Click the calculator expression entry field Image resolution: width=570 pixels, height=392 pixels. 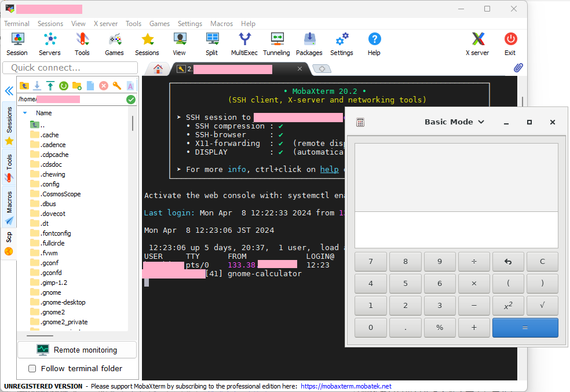[456, 230]
